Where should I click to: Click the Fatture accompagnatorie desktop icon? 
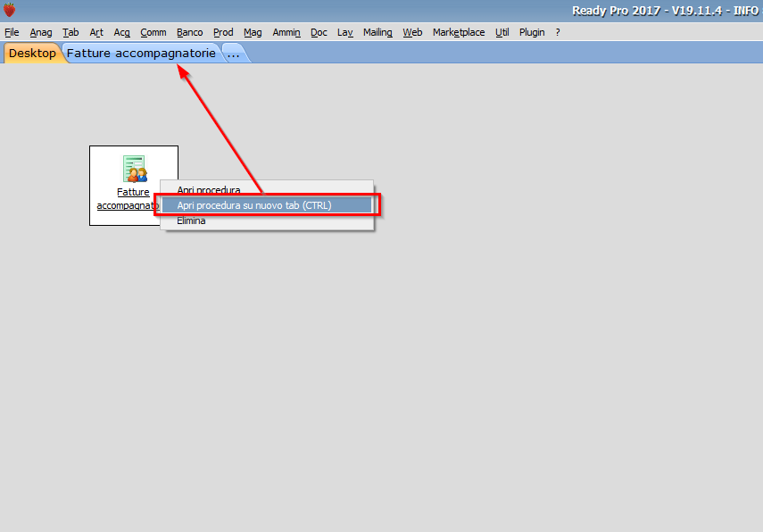[x=134, y=169]
